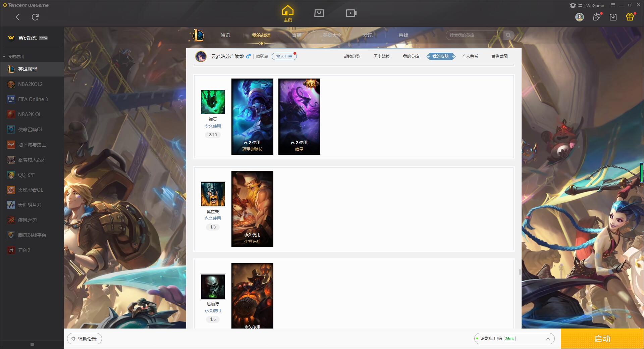Open the 资讯 tab
The width and height of the screenshot is (644, 349).
(x=225, y=35)
